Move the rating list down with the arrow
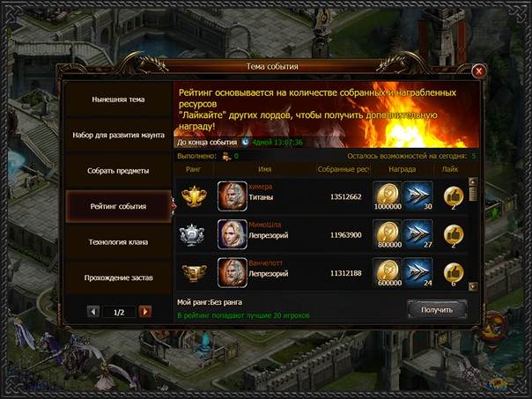Image resolution: width=532 pixels, height=399 pixels. [473, 286]
